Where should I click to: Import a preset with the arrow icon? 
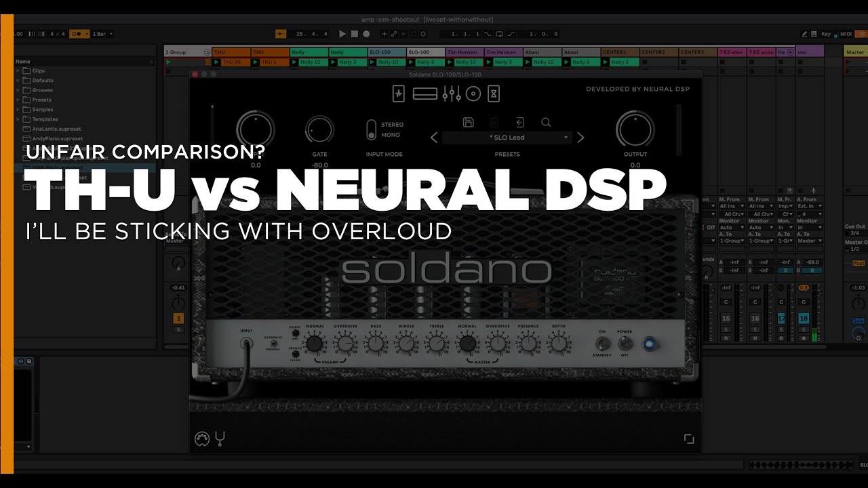pyautogui.click(x=519, y=122)
